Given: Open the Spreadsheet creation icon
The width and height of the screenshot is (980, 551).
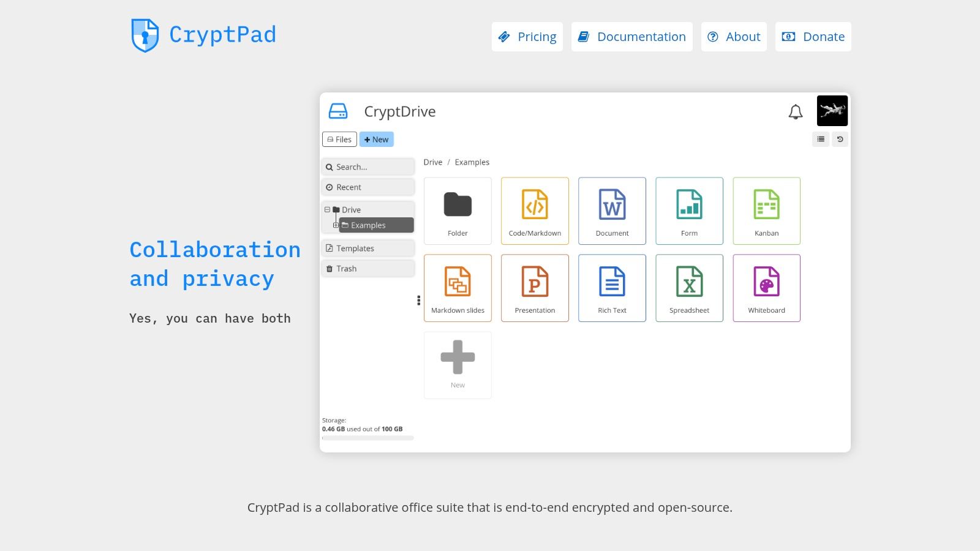Looking at the screenshot, I should [689, 288].
